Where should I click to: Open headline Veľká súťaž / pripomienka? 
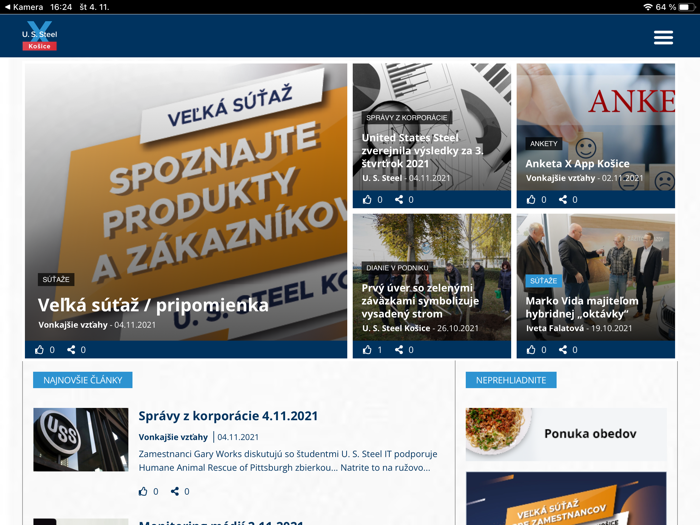pyautogui.click(x=153, y=305)
